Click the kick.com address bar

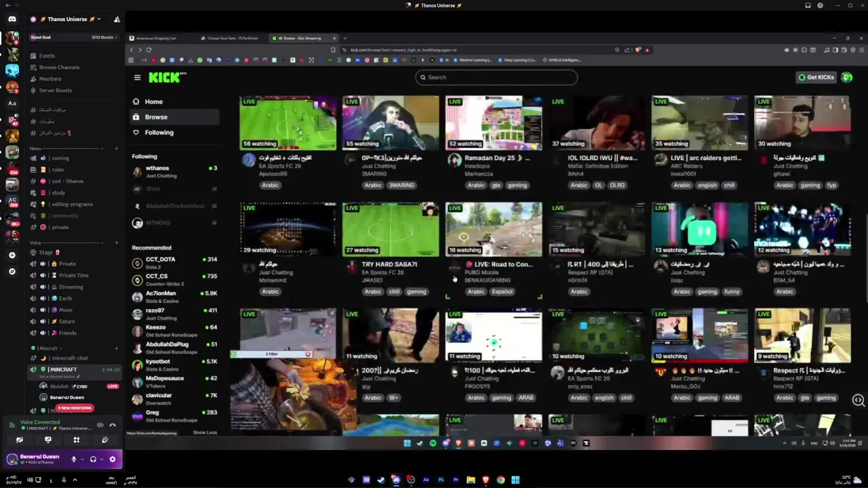[475, 49]
